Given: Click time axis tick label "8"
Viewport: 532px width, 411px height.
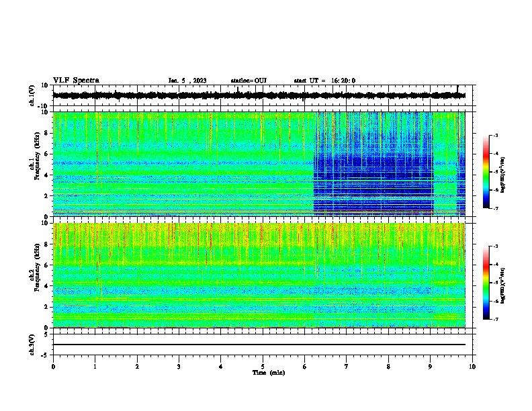Looking at the screenshot, I should tap(388, 367).
